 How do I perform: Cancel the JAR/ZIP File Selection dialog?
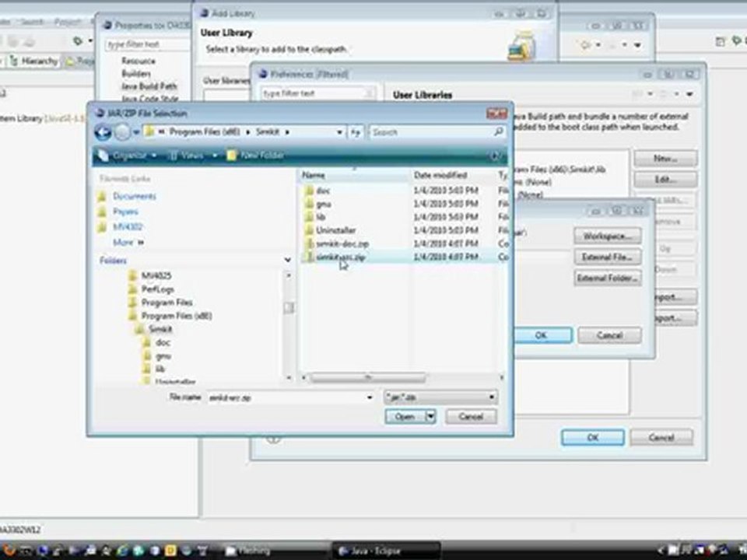point(471,417)
